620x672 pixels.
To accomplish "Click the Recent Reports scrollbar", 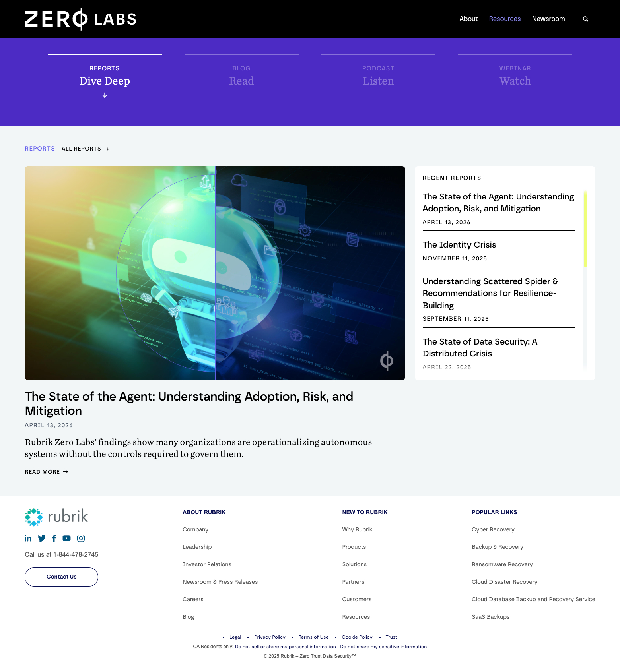I will pos(585,229).
